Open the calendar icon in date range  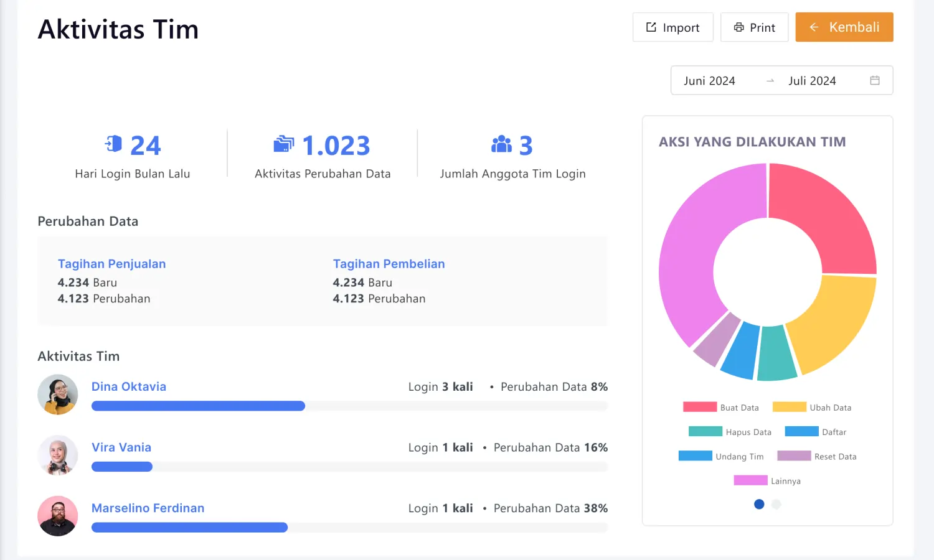(x=875, y=80)
